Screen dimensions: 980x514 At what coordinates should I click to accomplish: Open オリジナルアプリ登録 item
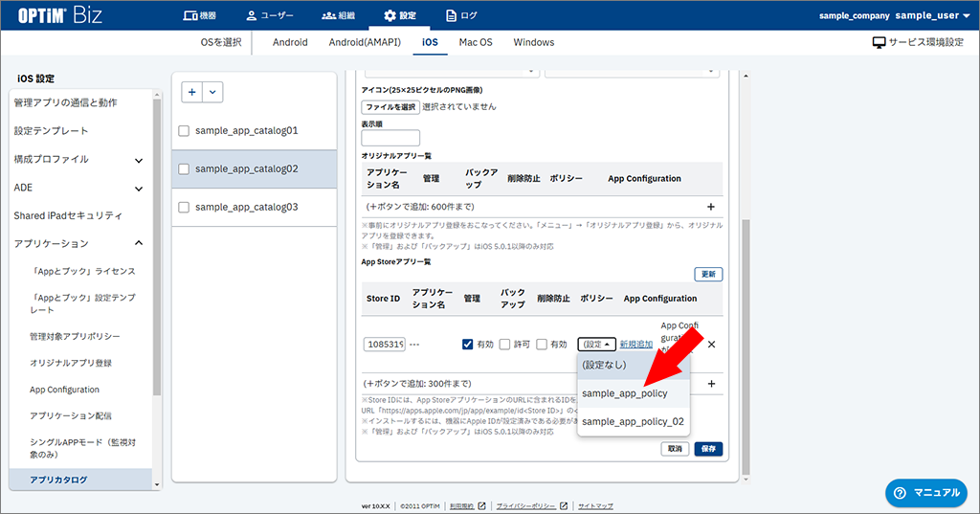(x=71, y=363)
